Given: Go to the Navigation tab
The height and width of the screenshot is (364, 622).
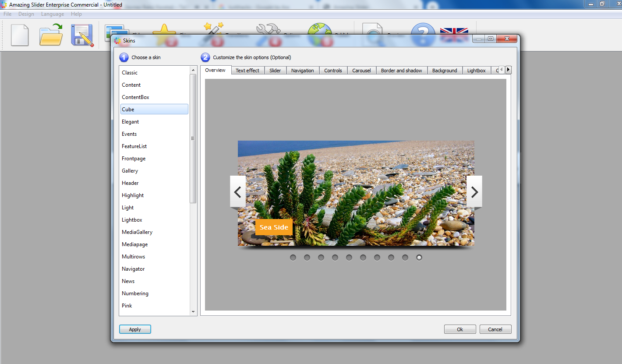Looking at the screenshot, I should point(303,71).
